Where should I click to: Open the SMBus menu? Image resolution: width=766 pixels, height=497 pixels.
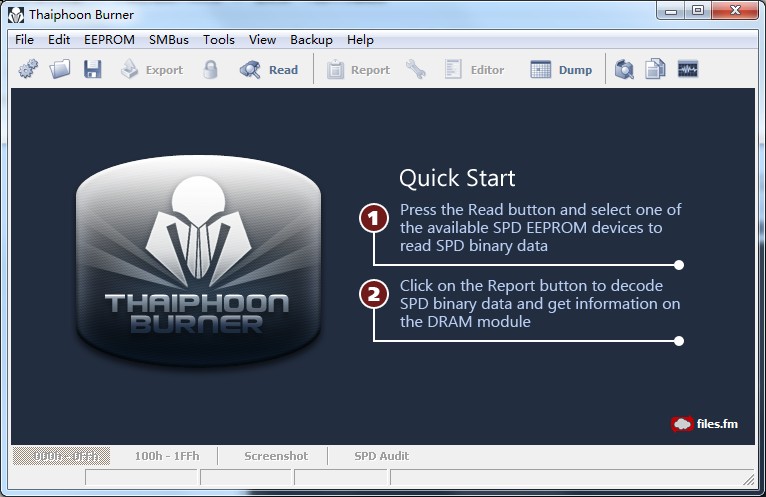click(x=169, y=40)
